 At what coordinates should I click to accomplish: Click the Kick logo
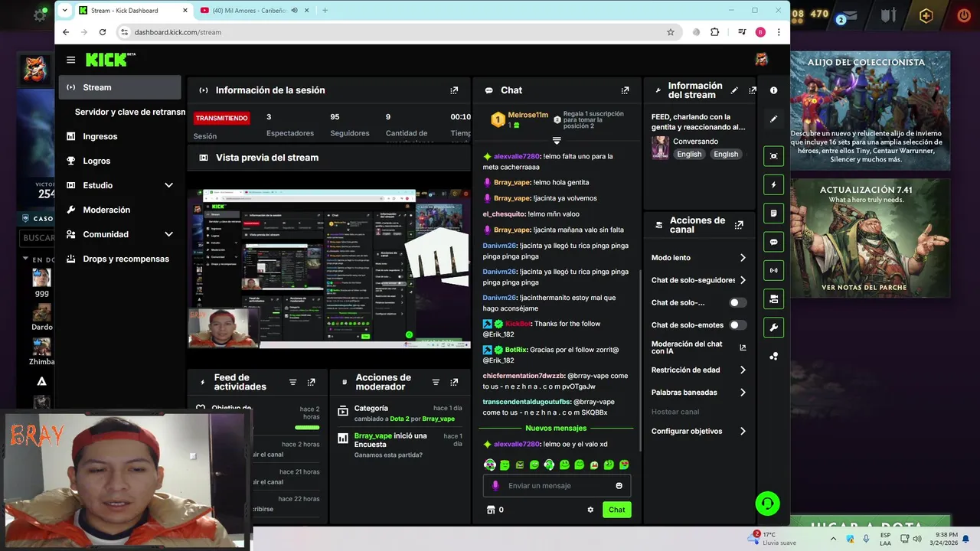pyautogui.click(x=110, y=60)
